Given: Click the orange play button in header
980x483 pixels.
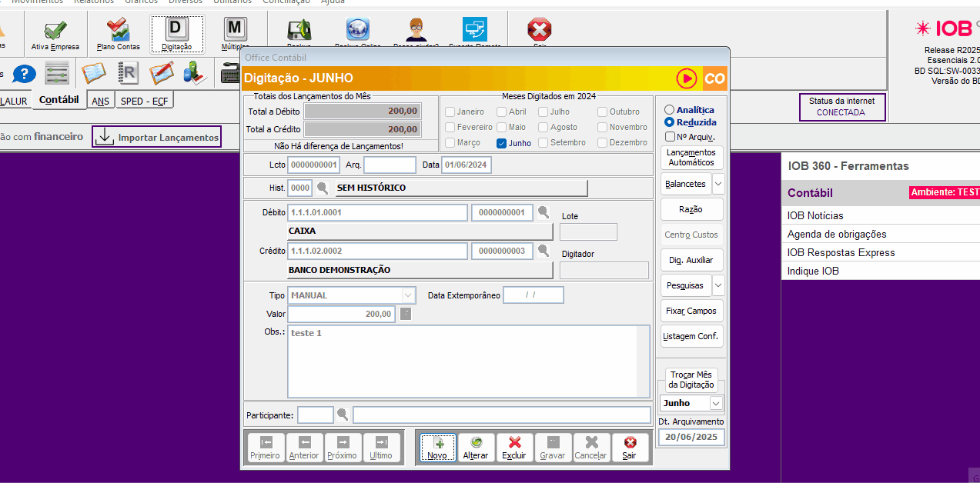Looking at the screenshot, I should pyautogui.click(x=687, y=78).
